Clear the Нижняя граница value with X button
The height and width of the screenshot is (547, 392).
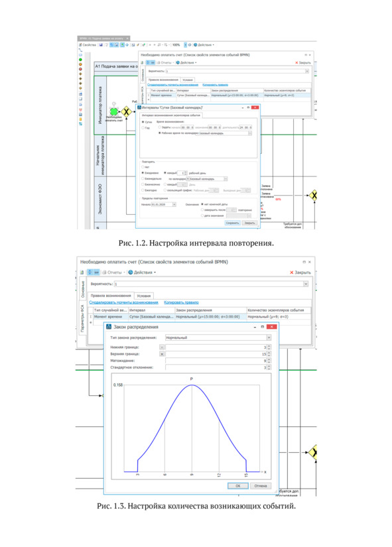pyautogui.click(x=162, y=347)
